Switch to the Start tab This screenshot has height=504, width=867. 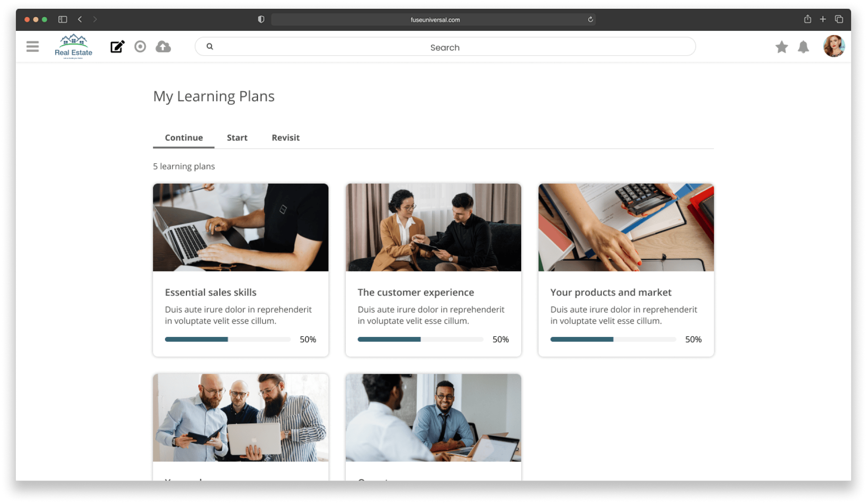tap(237, 138)
